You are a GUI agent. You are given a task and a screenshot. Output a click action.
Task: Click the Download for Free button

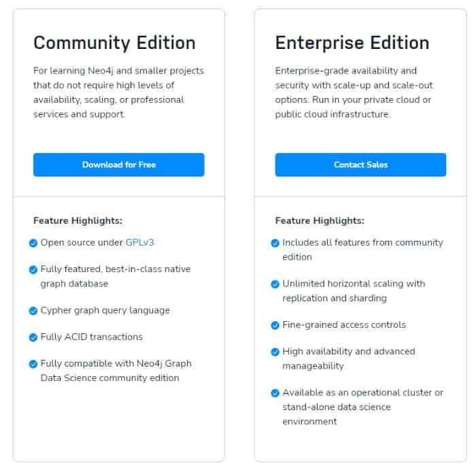coord(118,165)
